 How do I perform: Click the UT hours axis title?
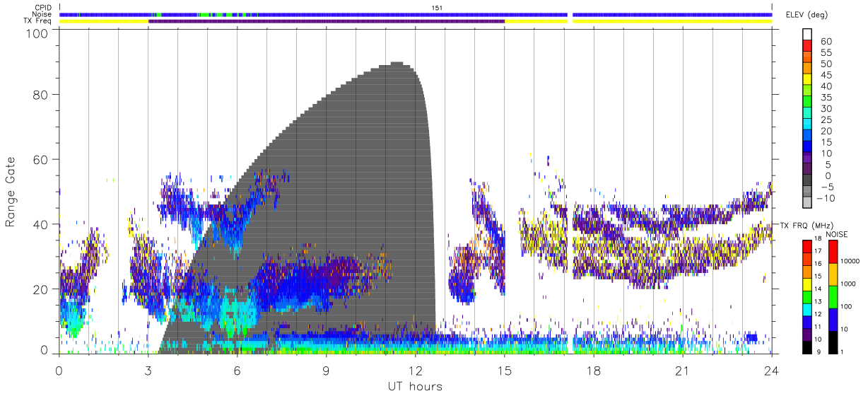click(x=414, y=387)
